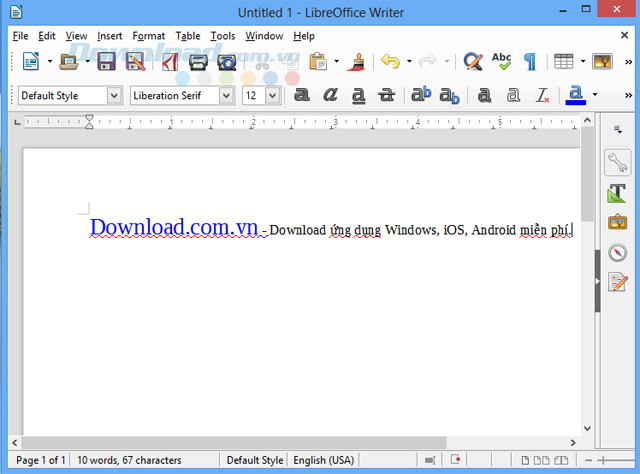
Task: Open the Paste options dropdown arrow
Action: (336, 62)
